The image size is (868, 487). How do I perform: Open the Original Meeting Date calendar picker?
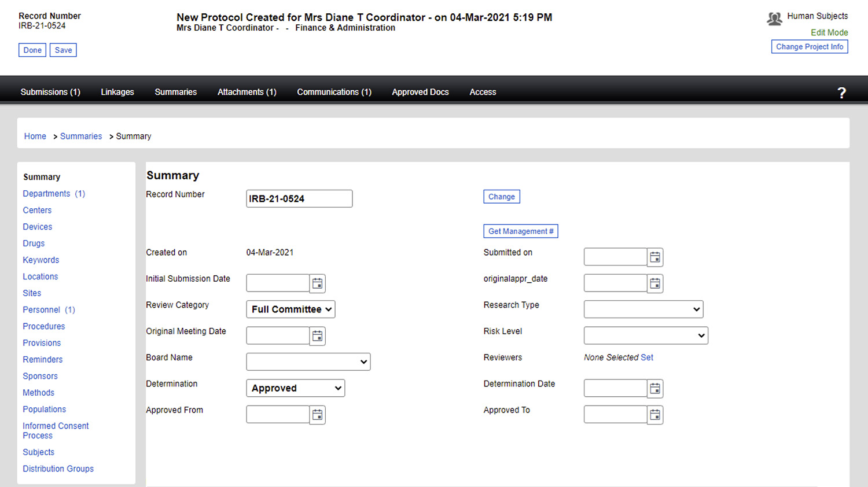317,335
